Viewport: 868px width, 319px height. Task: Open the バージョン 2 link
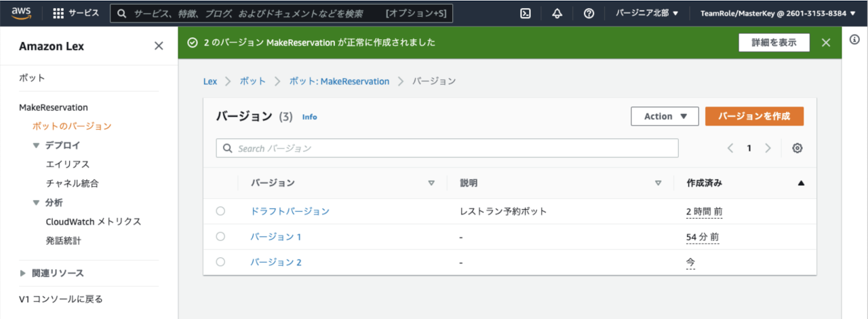click(275, 261)
